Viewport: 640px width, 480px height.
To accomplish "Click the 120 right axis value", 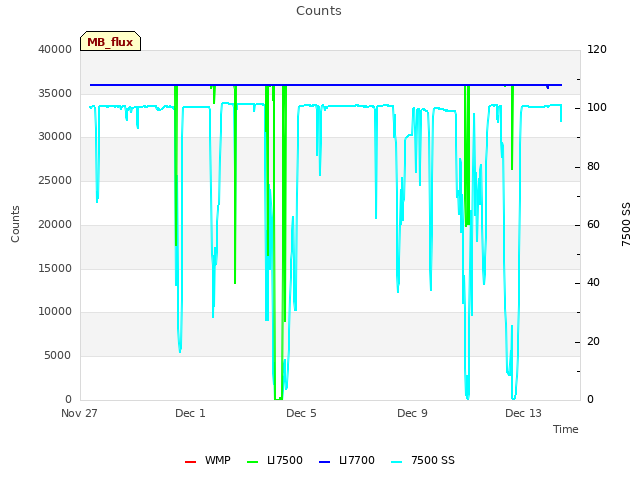I will 597,49.
